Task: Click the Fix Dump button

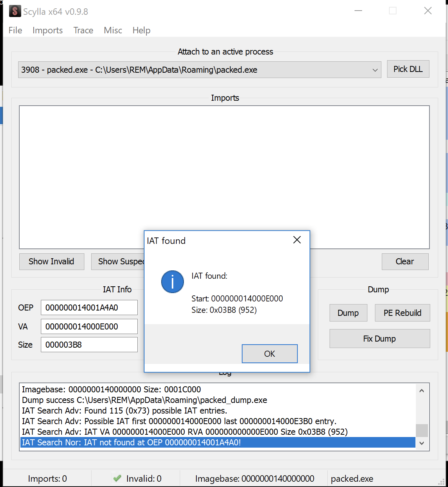Action: pos(380,339)
